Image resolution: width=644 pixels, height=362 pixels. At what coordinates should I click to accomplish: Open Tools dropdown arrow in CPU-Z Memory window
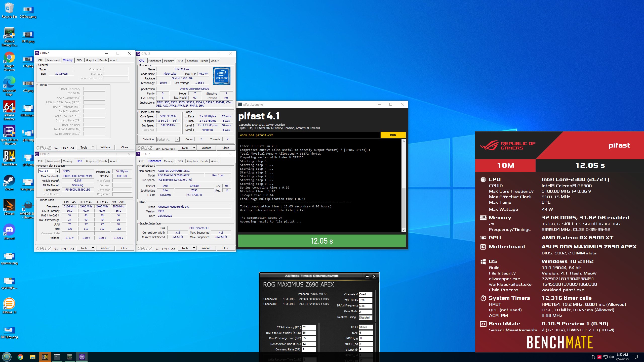[93, 147]
